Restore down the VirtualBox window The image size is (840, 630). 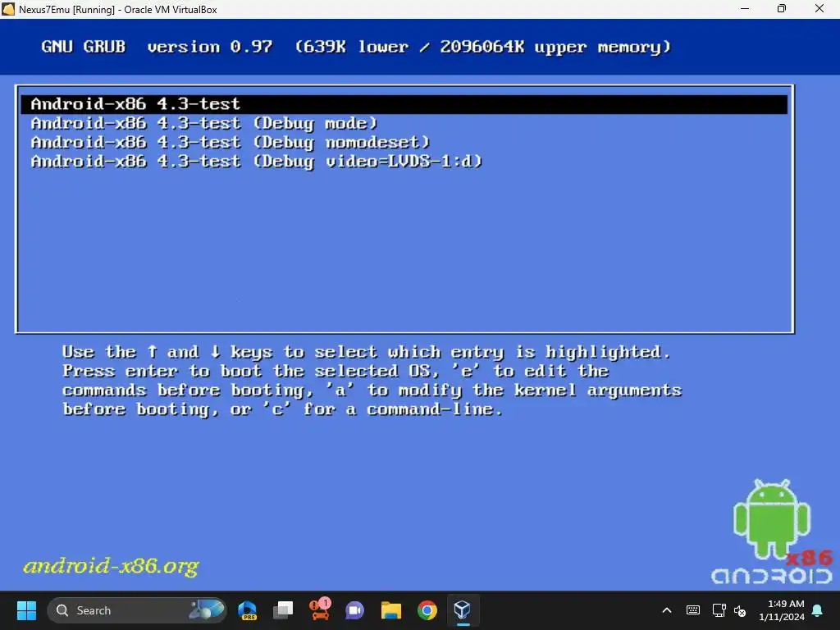click(782, 9)
